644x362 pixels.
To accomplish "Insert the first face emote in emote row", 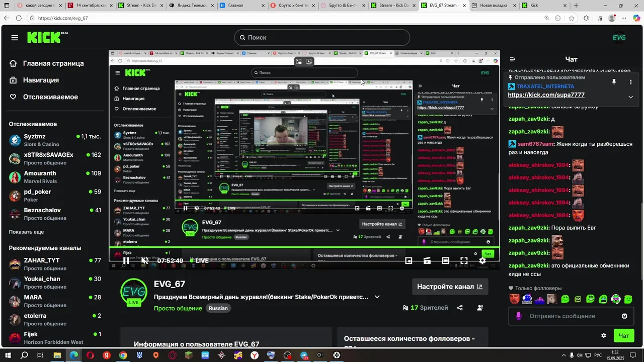I will (x=514, y=299).
